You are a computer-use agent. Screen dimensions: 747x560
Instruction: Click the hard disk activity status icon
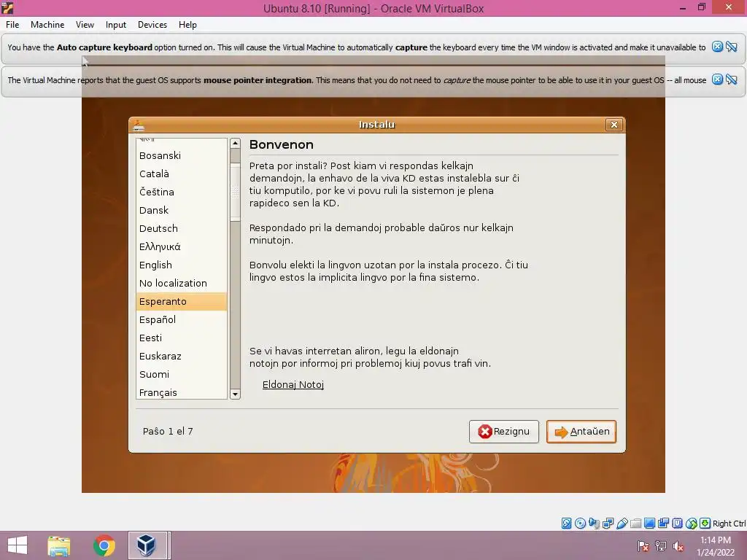tap(566, 524)
